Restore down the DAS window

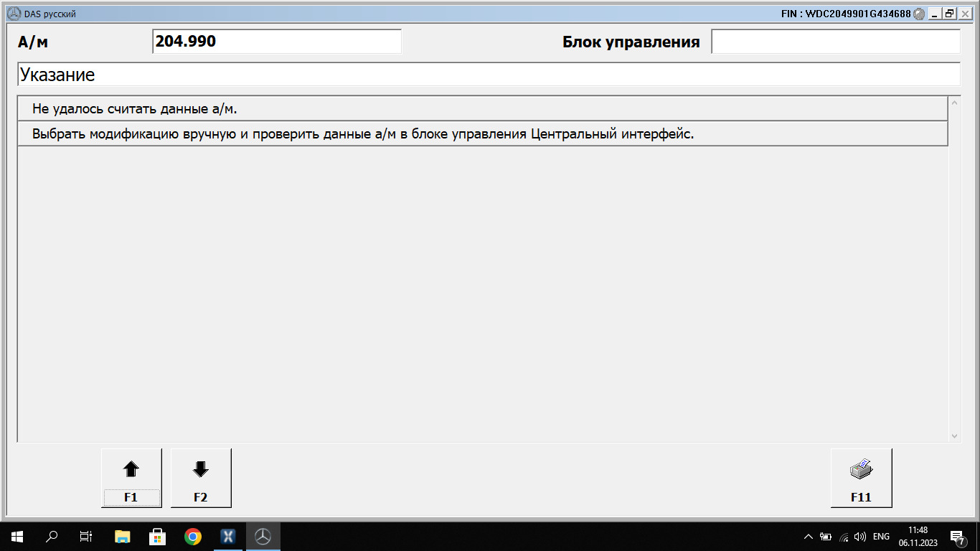click(949, 14)
